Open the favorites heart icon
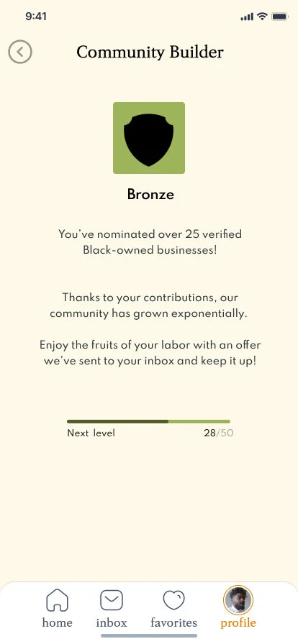Image resolution: width=298 pixels, height=644 pixels. (x=173, y=600)
